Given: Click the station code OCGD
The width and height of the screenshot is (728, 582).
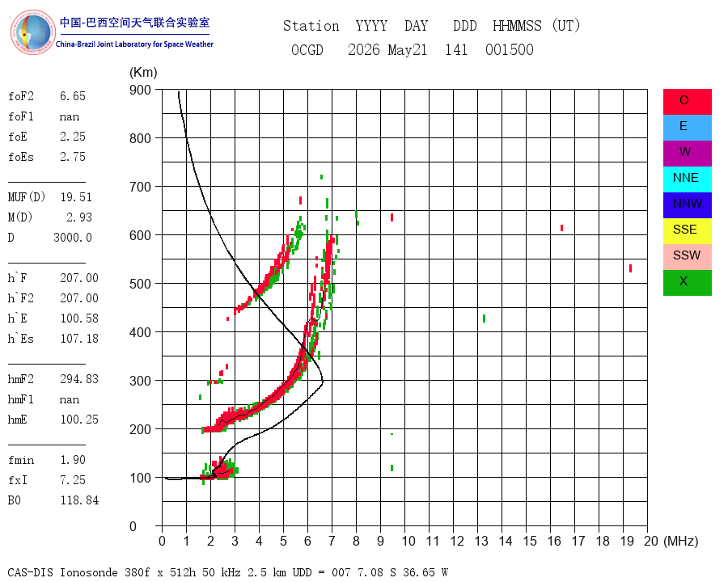Looking at the screenshot, I should pos(307,49).
